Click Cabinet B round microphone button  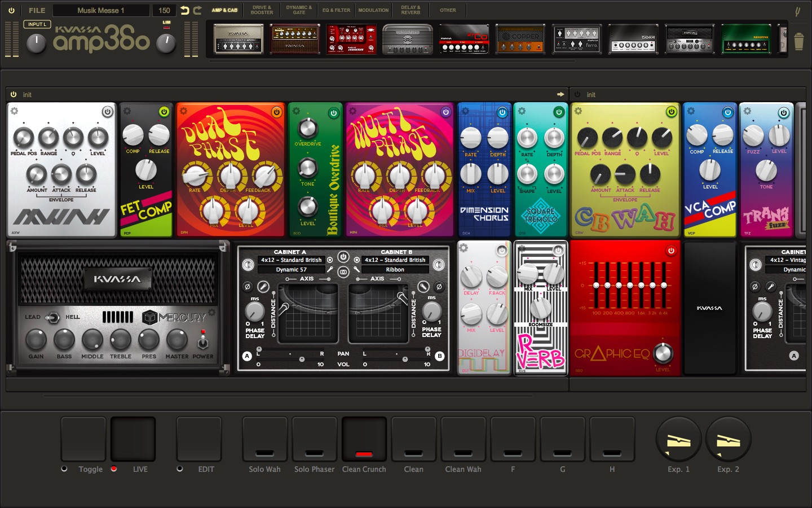click(423, 287)
